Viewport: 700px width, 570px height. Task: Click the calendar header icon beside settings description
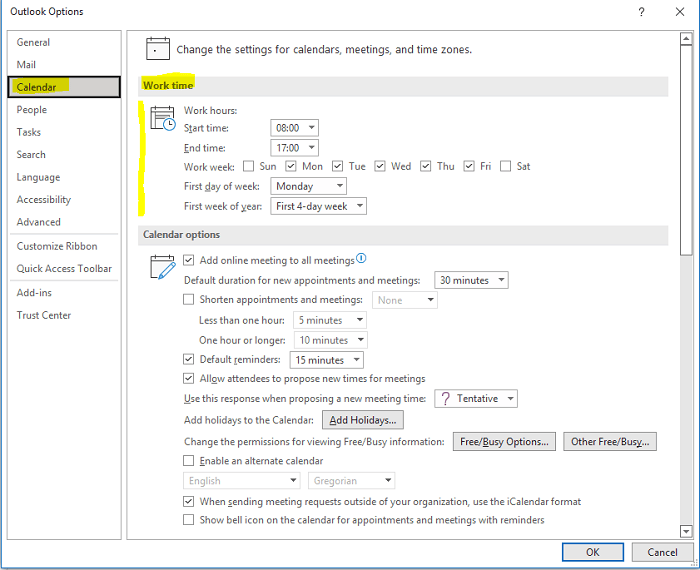point(158,49)
